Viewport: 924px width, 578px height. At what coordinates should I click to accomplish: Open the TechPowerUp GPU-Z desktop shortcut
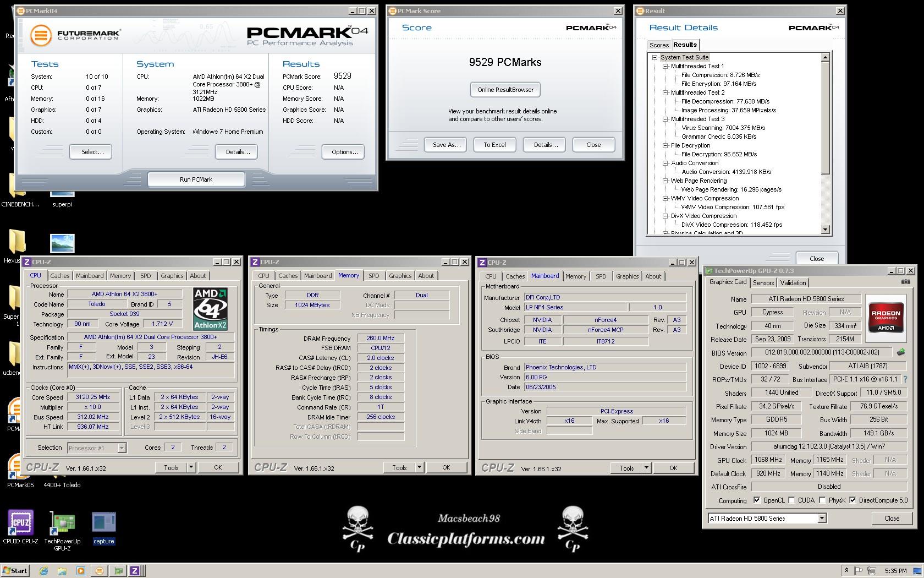pyautogui.click(x=62, y=530)
